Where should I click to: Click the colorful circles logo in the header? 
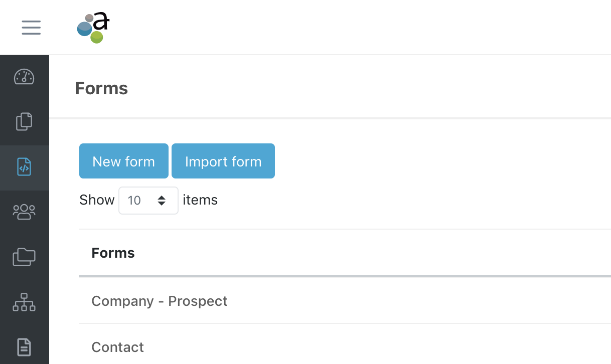coord(93,28)
